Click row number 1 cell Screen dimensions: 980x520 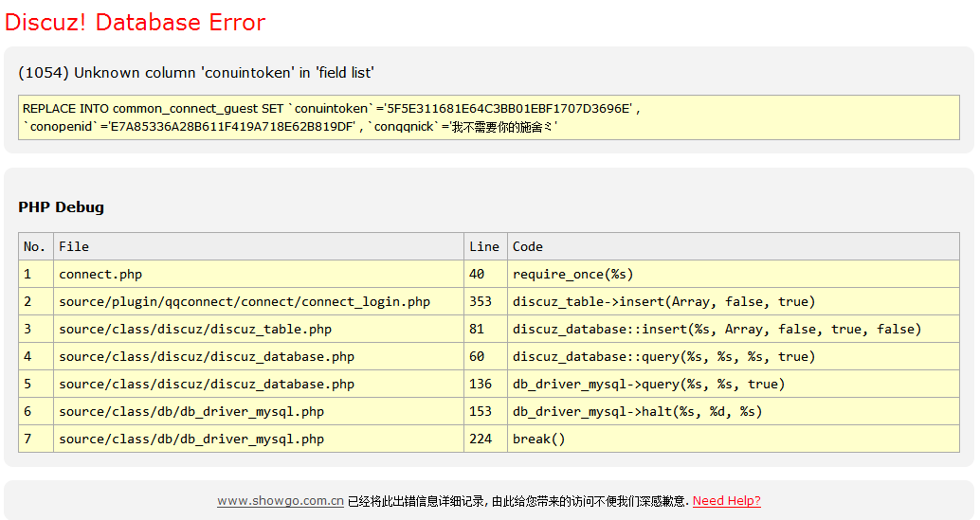tap(36, 274)
